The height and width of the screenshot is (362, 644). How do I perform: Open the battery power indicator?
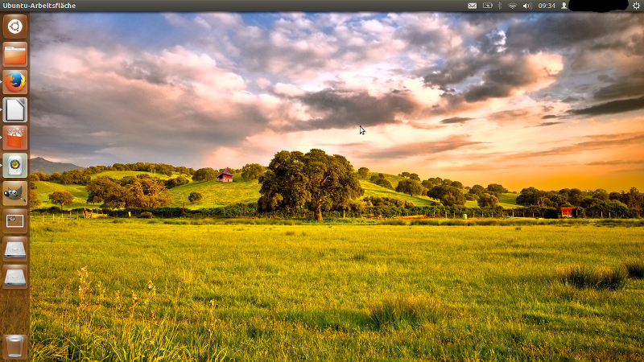point(488,6)
